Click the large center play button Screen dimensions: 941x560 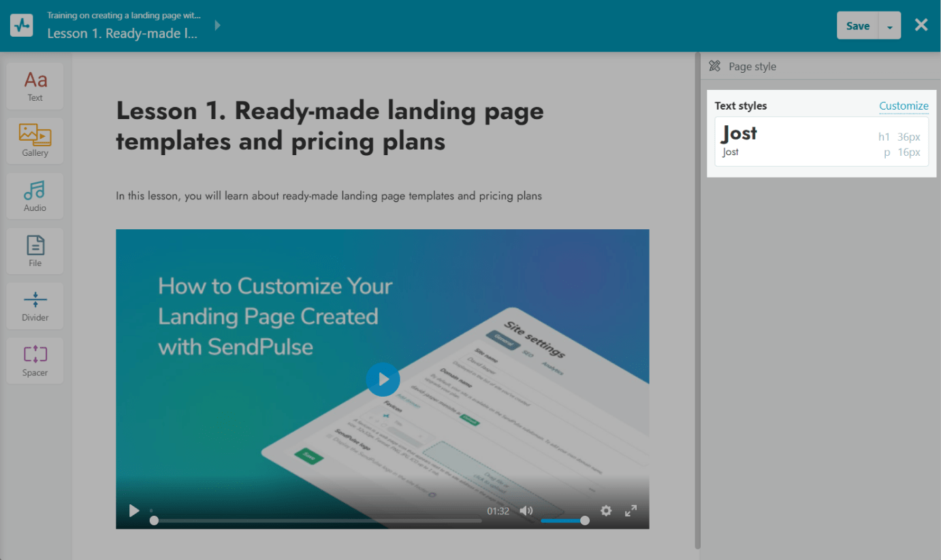[383, 379]
